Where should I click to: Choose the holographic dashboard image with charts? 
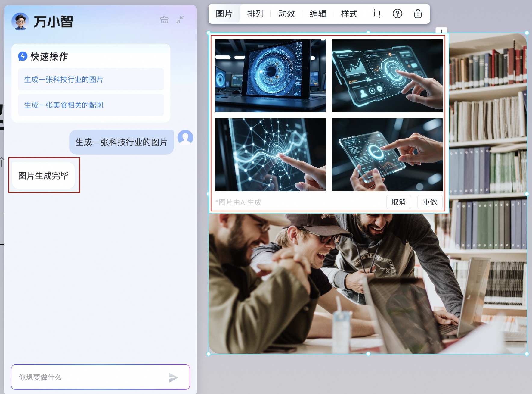(x=387, y=76)
